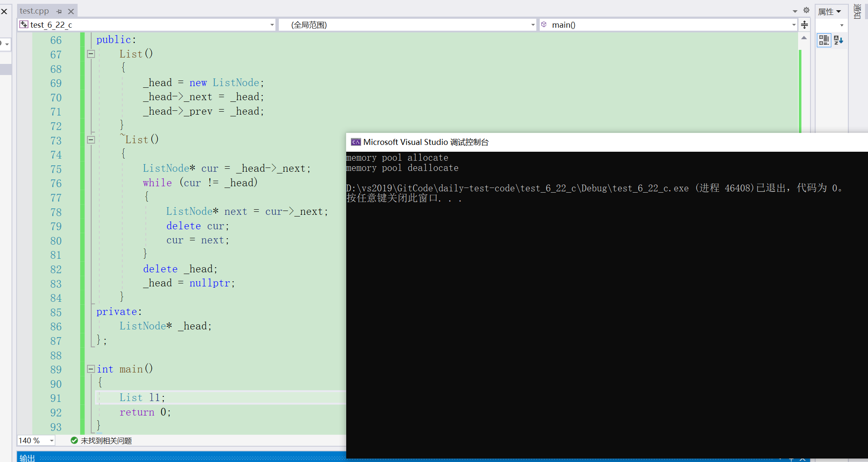The image size is (868, 462).
Task: Click the main() function cube icon
Action: (x=544, y=25)
